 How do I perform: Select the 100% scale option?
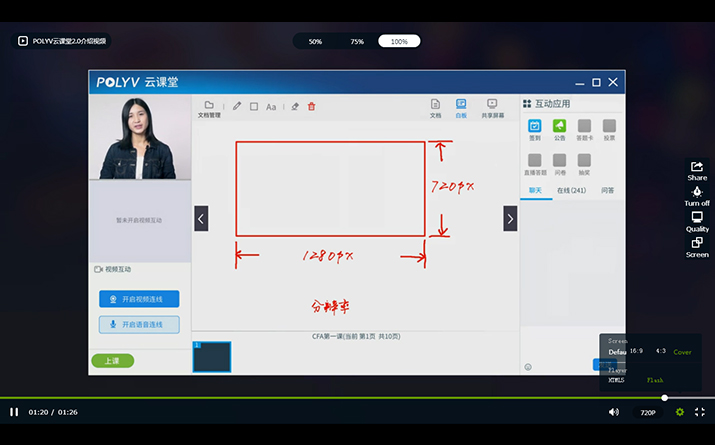coord(399,41)
